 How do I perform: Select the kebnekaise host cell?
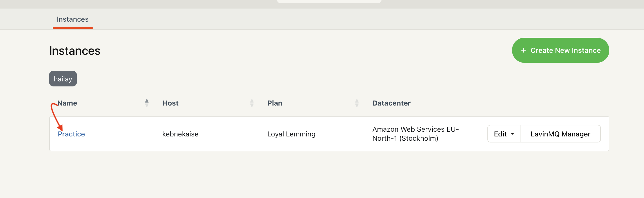180,134
